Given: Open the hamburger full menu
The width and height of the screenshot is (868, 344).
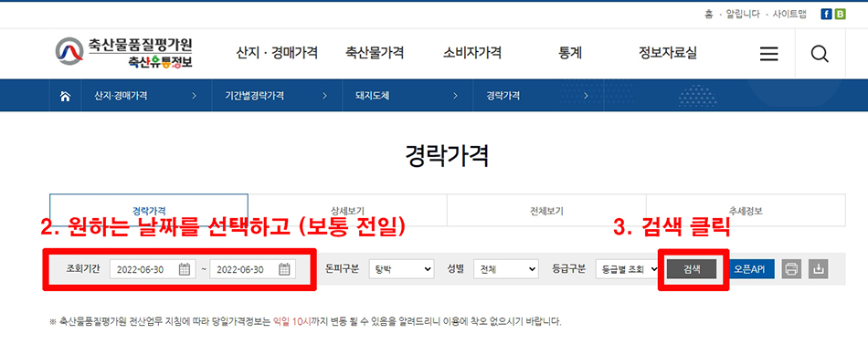Looking at the screenshot, I should click(x=768, y=54).
